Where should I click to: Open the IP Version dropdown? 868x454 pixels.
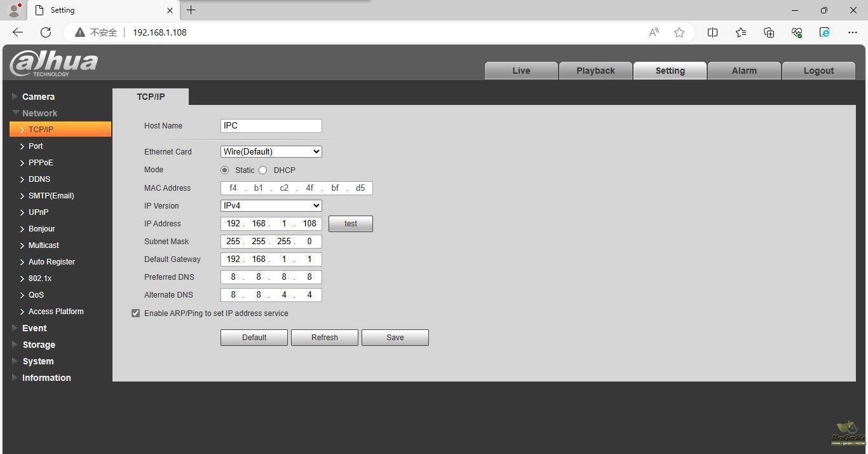pyautogui.click(x=271, y=206)
